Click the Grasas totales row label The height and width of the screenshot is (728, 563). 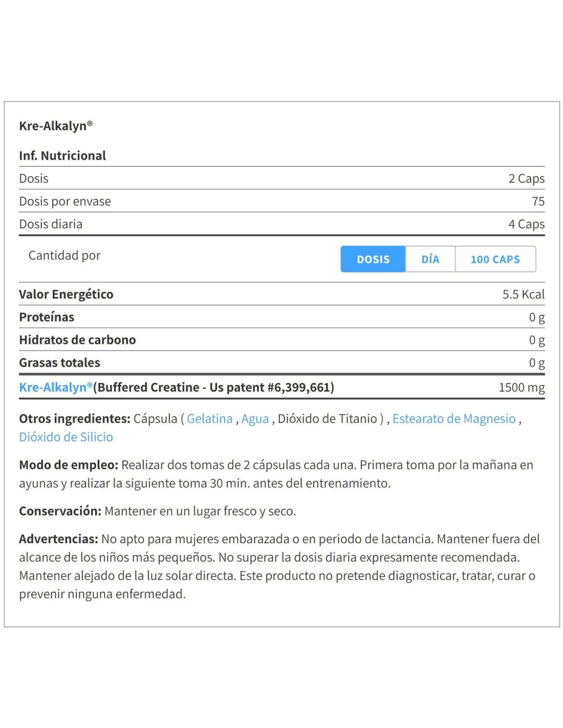[x=59, y=362]
